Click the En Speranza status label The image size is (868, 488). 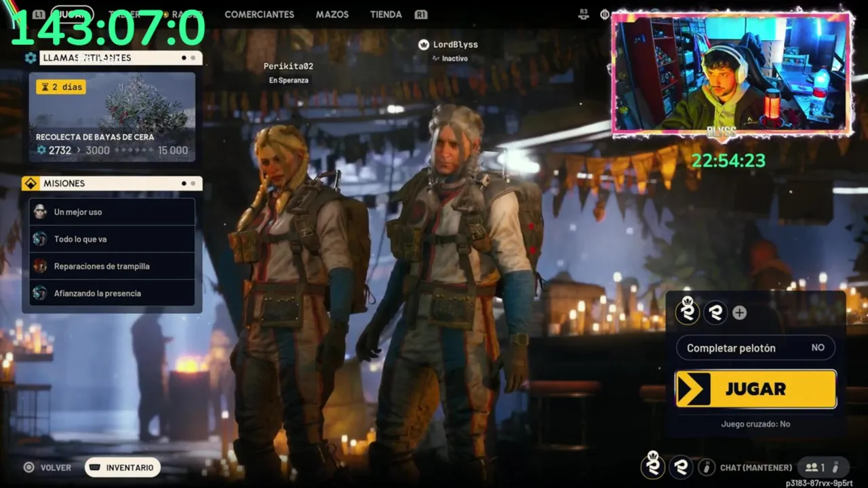[289, 80]
